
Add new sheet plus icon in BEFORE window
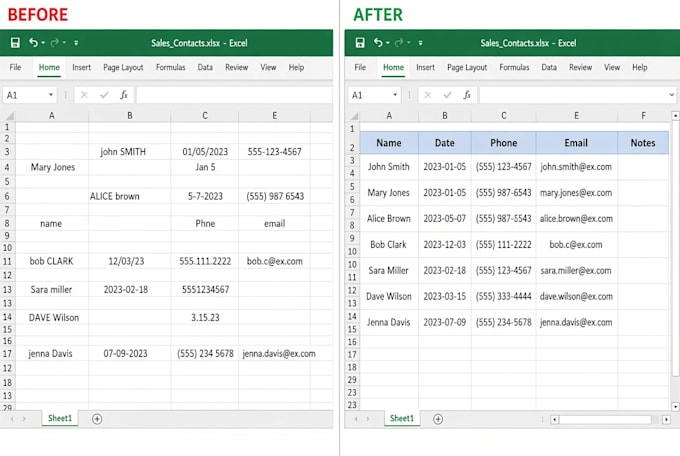[97, 419]
